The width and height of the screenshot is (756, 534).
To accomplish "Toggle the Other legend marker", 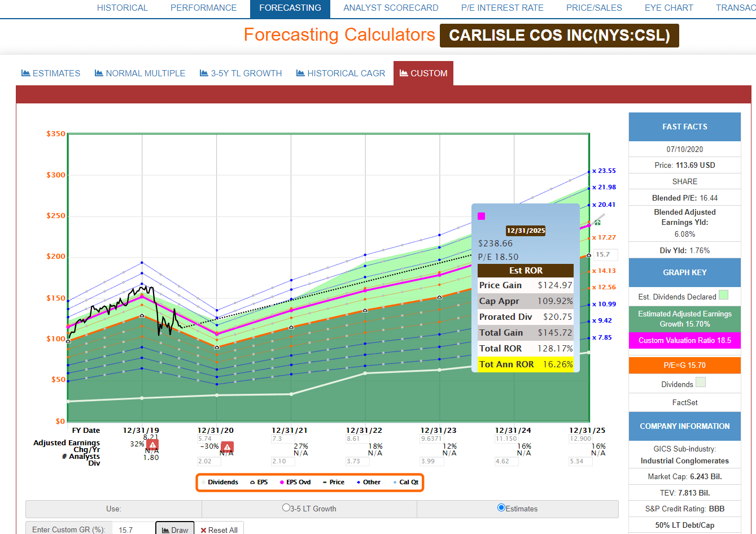I will click(359, 482).
